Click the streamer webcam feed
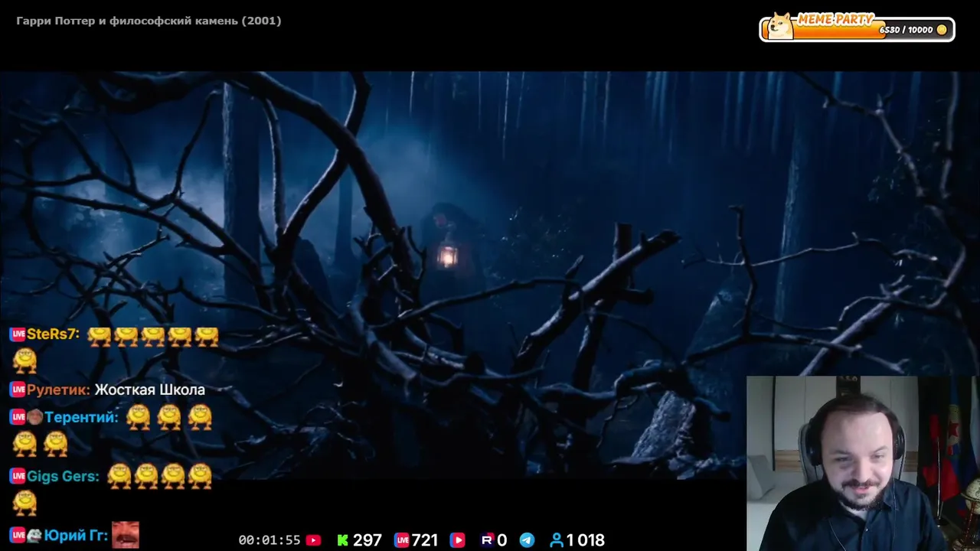This screenshot has height=551, width=980. pos(863,463)
